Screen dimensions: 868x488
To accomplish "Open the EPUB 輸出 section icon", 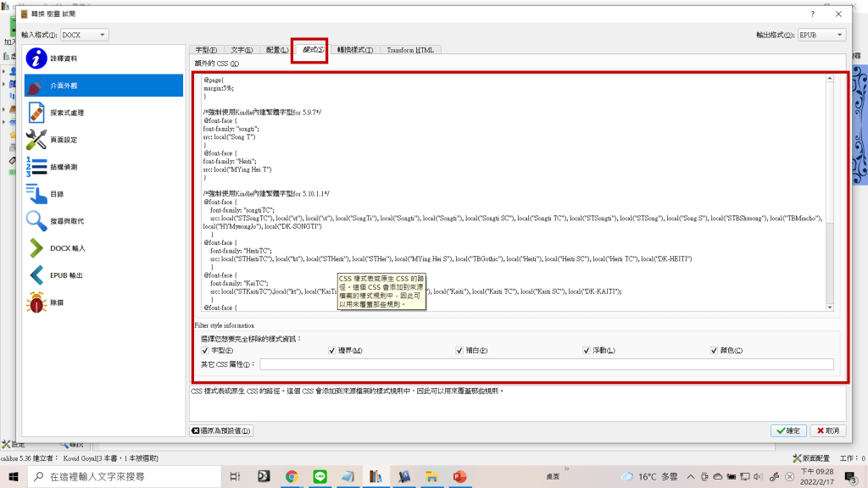I will coord(36,275).
